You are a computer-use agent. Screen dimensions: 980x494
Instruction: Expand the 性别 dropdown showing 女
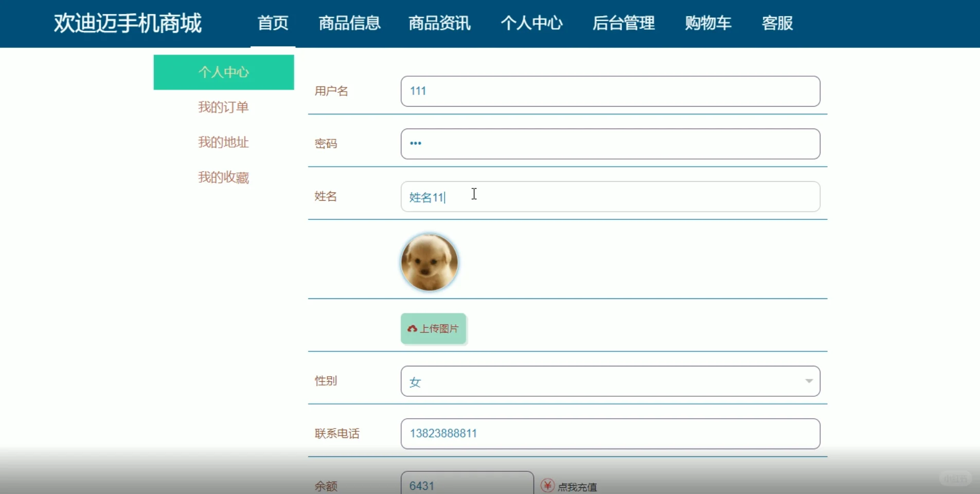(x=610, y=381)
